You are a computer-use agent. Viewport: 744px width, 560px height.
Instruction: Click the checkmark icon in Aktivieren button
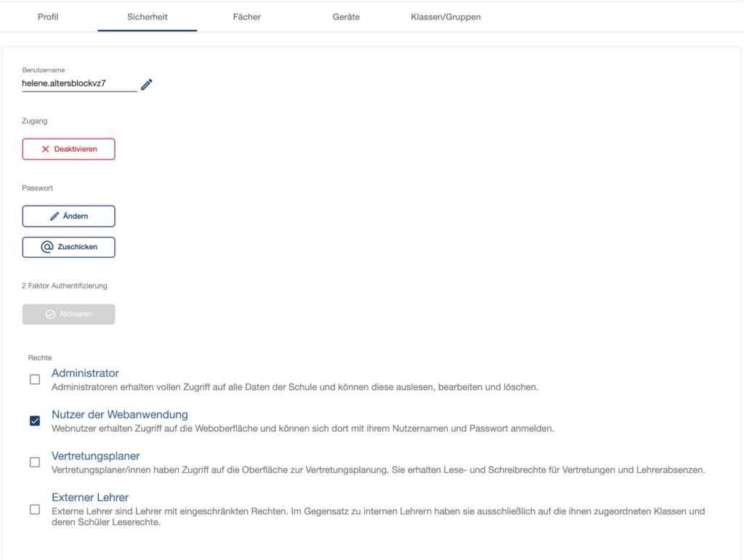point(50,315)
